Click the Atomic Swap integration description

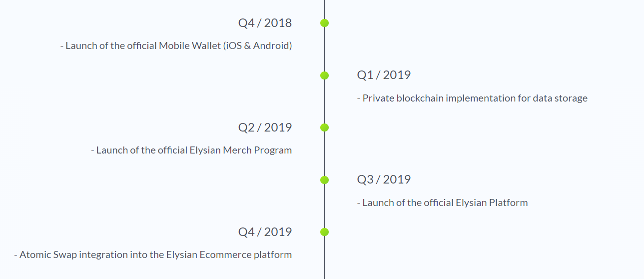click(153, 255)
